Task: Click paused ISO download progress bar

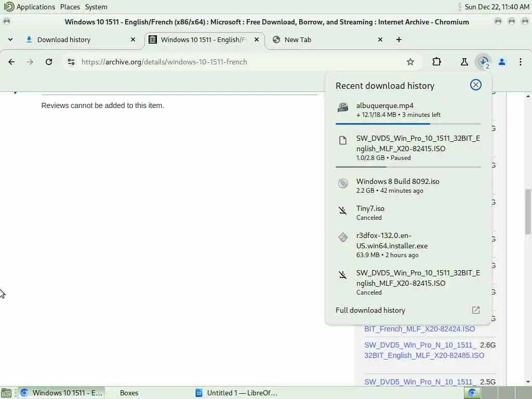Action: click(x=408, y=167)
